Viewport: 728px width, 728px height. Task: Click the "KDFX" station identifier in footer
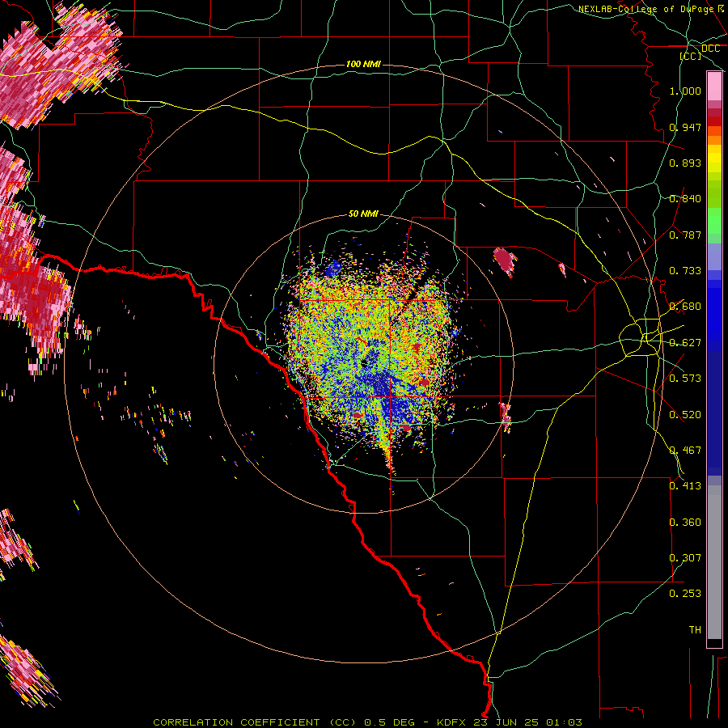pos(453,722)
